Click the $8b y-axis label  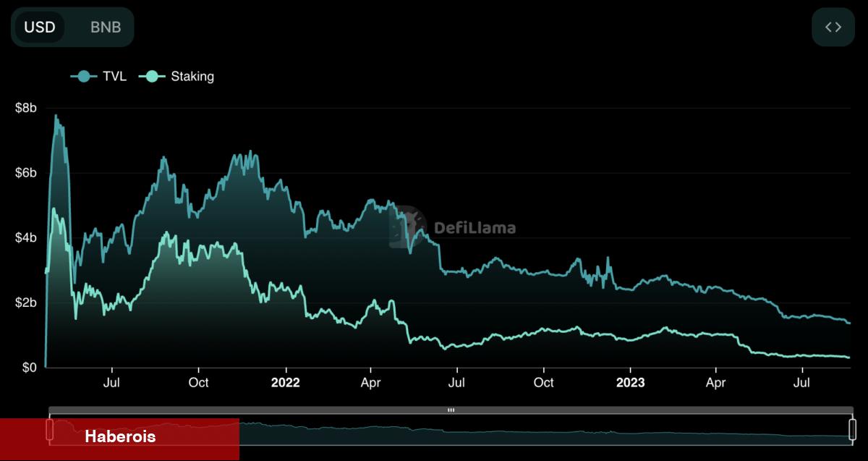(x=25, y=108)
